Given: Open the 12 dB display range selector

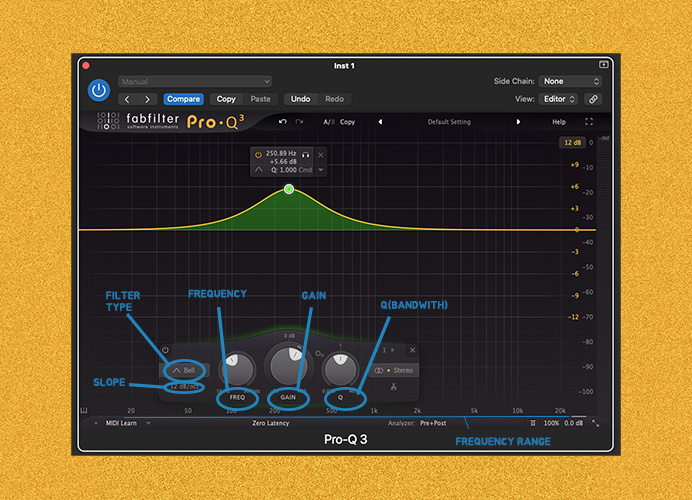Looking at the screenshot, I should pyautogui.click(x=572, y=143).
